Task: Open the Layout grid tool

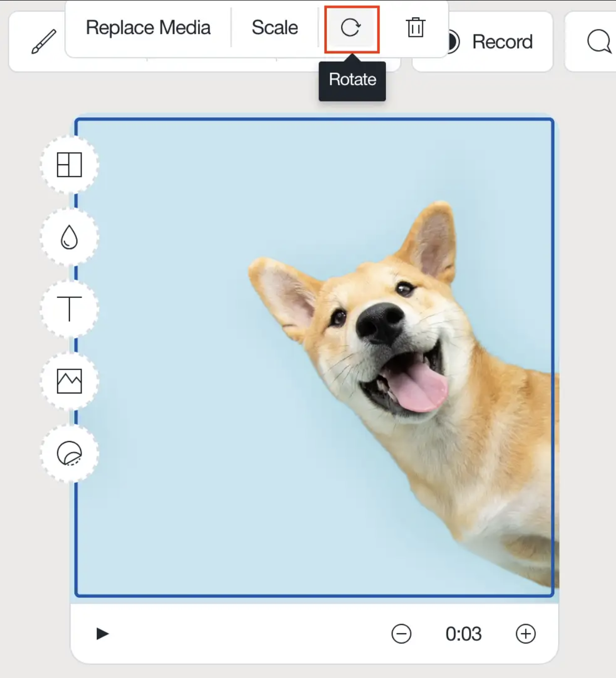Action: (69, 165)
